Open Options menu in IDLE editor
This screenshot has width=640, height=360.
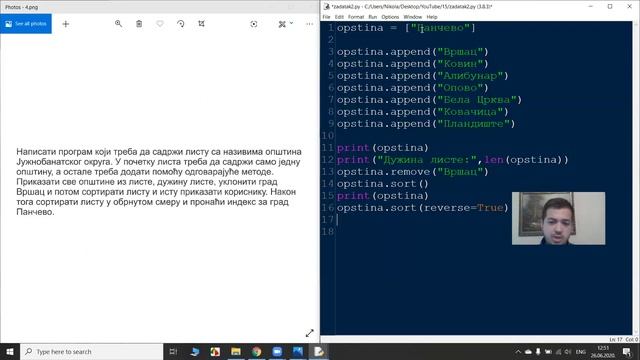pos(390,17)
